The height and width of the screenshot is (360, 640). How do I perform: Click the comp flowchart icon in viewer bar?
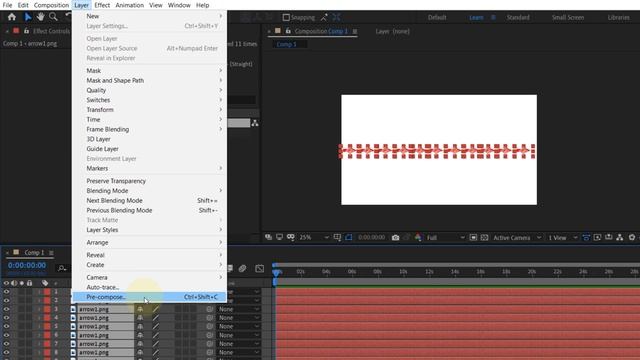click(x=620, y=237)
